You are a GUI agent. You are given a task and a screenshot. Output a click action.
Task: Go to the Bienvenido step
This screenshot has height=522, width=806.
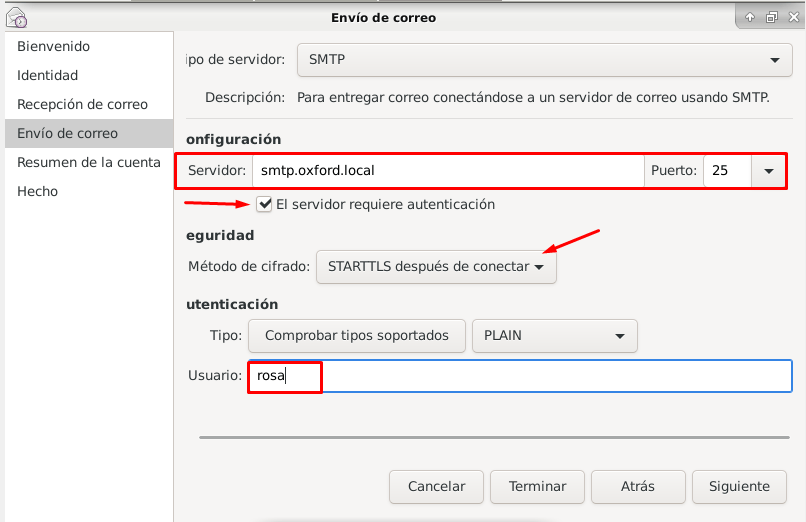pos(53,46)
